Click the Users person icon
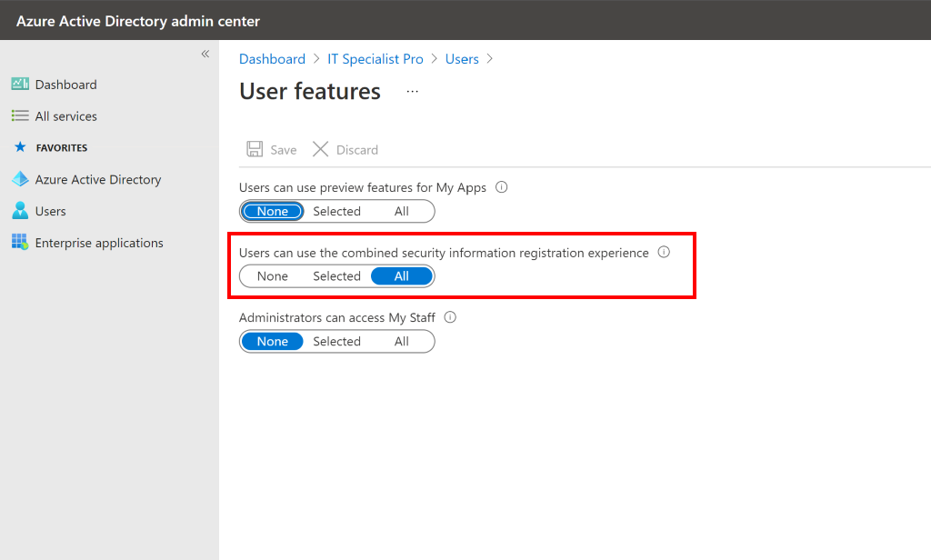This screenshot has height=560, width=931. (20, 210)
